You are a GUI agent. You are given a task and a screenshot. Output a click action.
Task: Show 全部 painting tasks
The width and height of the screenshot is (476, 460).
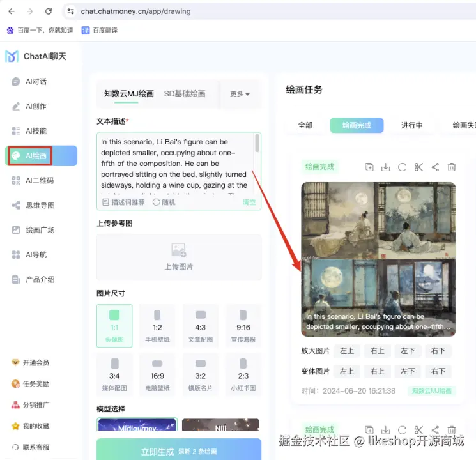[305, 125]
